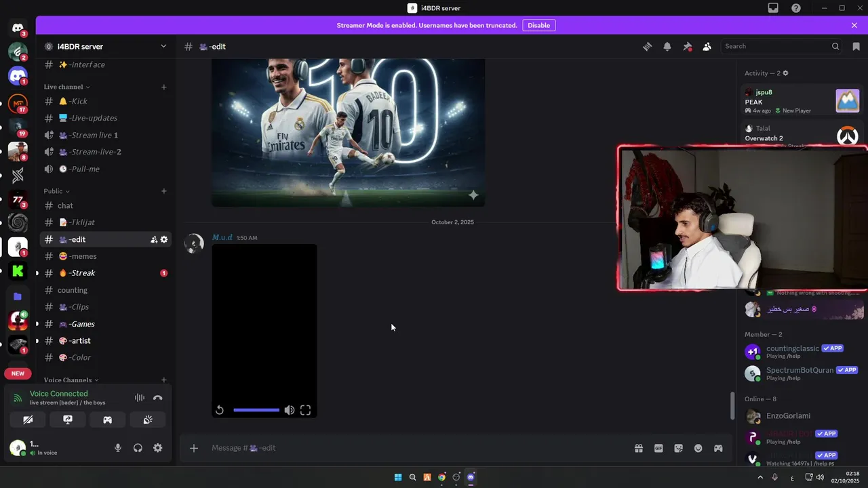Open notification settings bell icon
Image resolution: width=868 pixels, height=488 pixels.
[667, 46]
